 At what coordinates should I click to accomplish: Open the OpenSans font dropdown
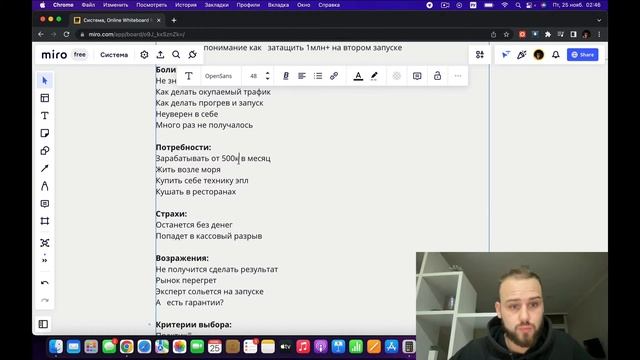click(218, 76)
